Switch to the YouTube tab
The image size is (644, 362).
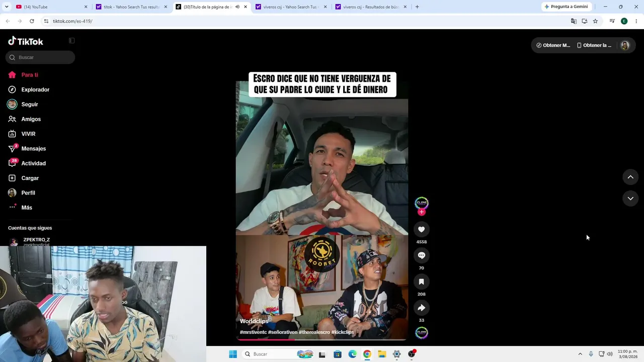[x=50, y=7]
